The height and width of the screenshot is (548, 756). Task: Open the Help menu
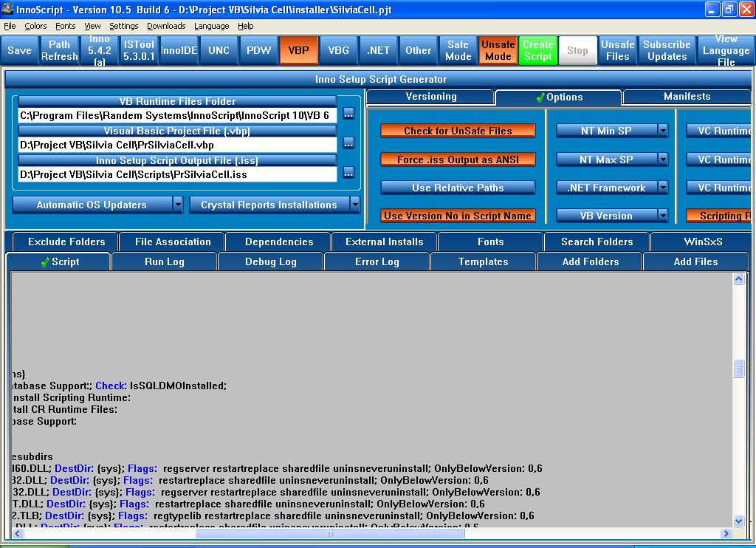click(x=245, y=26)
